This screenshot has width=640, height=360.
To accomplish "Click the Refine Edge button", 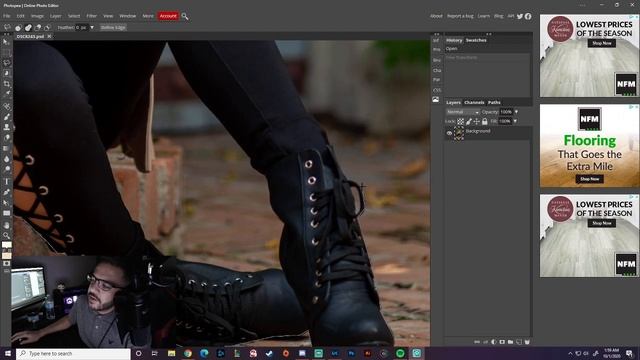I will pos(113,28).
